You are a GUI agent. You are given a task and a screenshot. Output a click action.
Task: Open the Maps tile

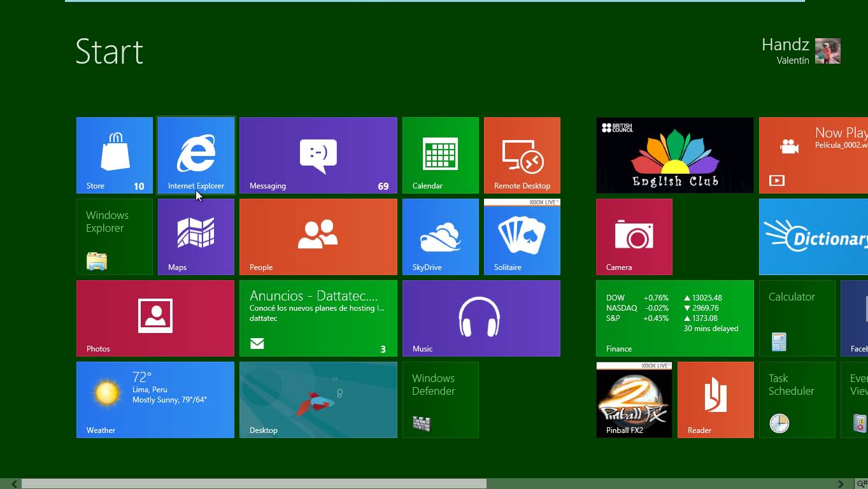pyautogui.click(x=196, y=237)
